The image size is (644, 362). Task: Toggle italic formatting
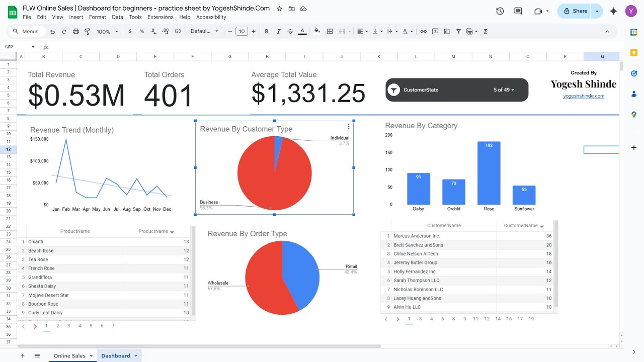pyautogui.click(x=278, y=31)
